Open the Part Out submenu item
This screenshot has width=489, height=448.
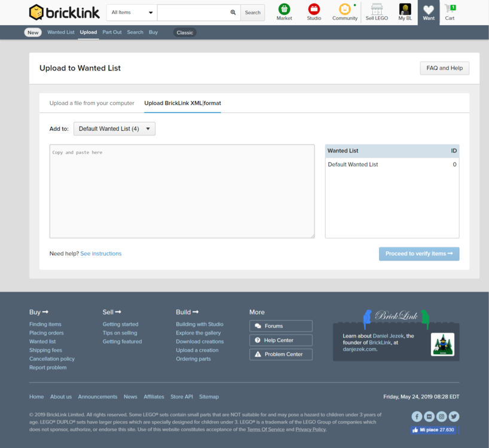click(112, 32)
